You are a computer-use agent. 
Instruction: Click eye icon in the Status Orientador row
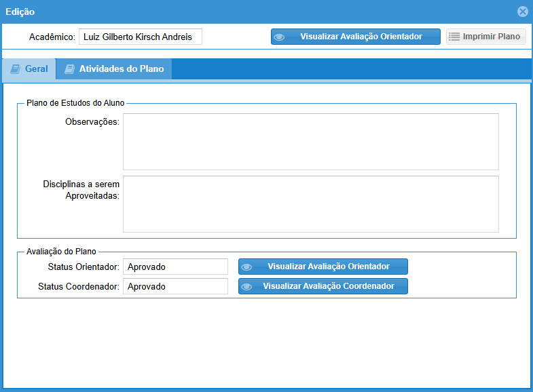[x=246, y=267]
